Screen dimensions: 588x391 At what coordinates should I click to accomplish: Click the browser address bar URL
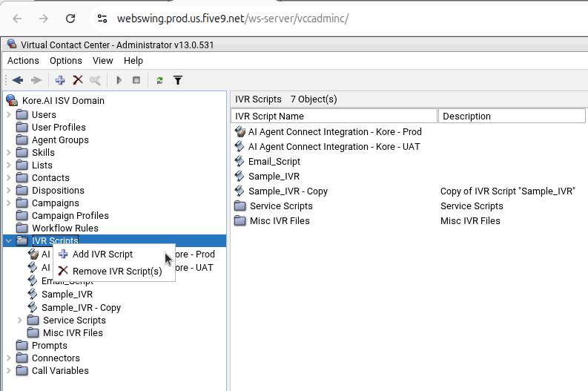click(x=233, y=19)
